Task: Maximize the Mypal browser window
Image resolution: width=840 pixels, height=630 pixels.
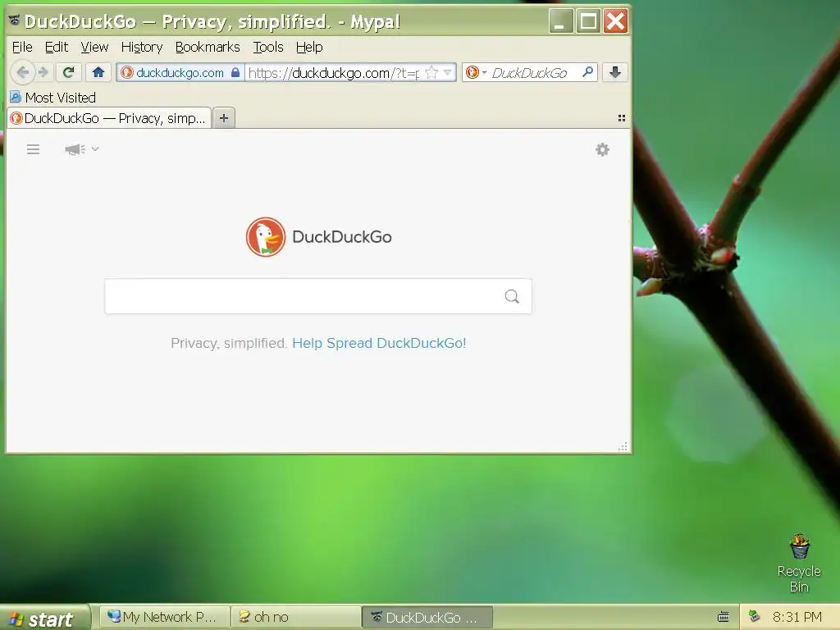Action: [x=588, y=21]
